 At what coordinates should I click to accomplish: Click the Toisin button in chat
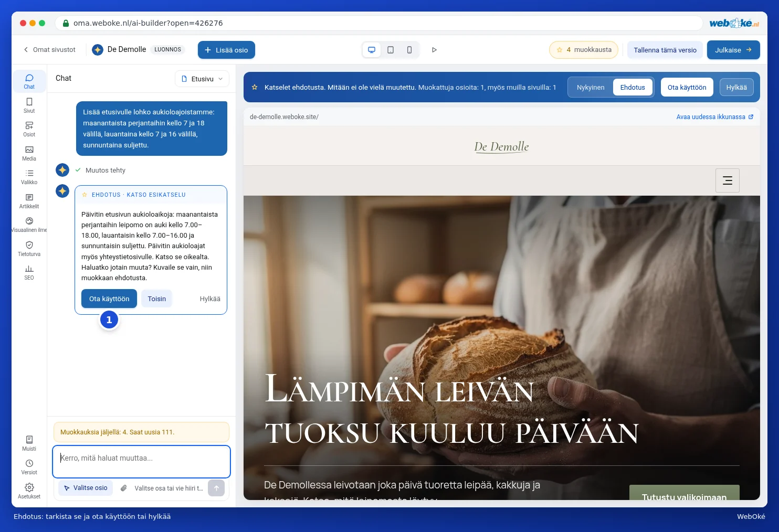click(156, 299)
